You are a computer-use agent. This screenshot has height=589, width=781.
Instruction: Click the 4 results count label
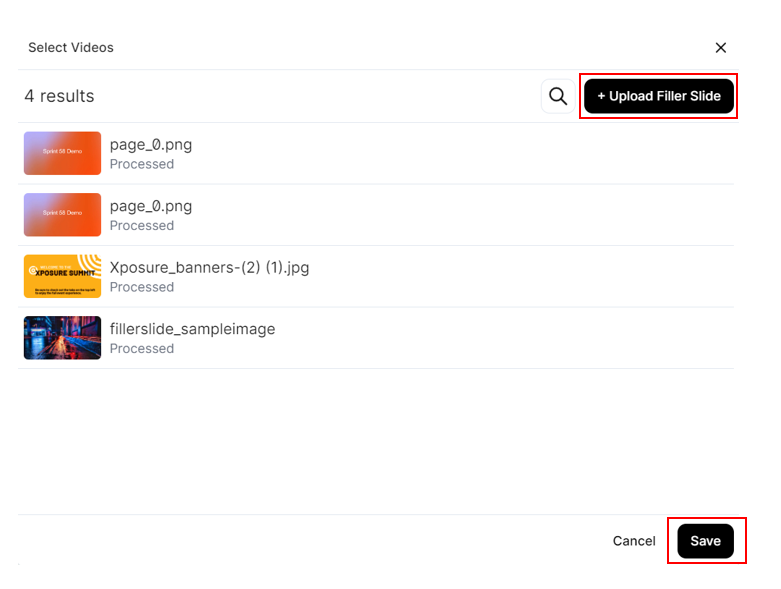pos(59,96)
